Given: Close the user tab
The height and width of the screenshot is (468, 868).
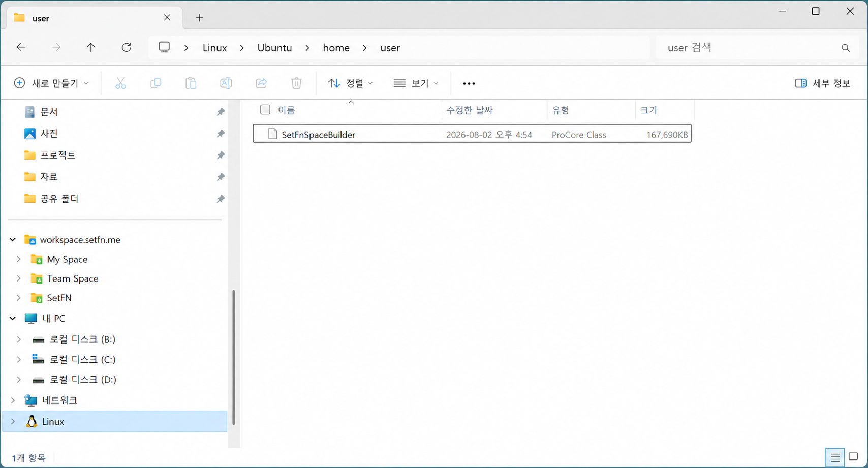Looking at the screenshot, I should [x=167, y=18].
